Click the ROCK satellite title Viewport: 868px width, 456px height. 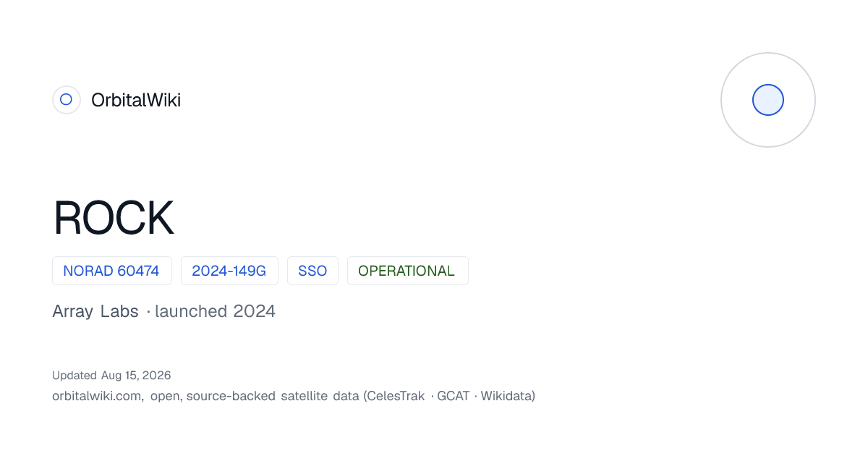114,218
